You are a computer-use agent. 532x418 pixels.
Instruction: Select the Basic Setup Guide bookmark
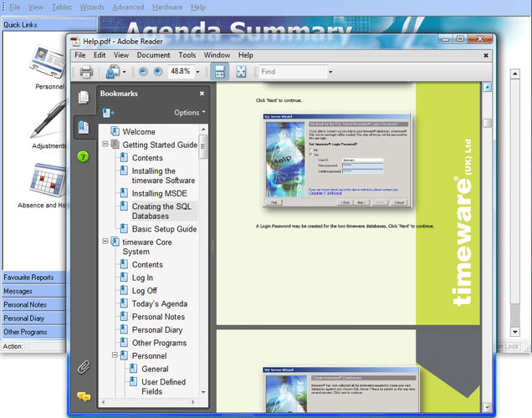point(164,229)
